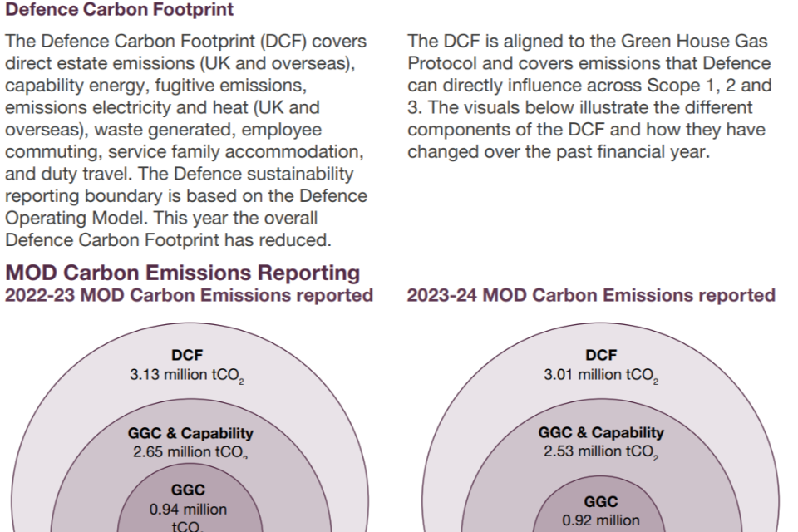This screenshot has height=532, width=798.
Task: Click the bold GGC label in 2022-23 inner circle
Action: 188,491
